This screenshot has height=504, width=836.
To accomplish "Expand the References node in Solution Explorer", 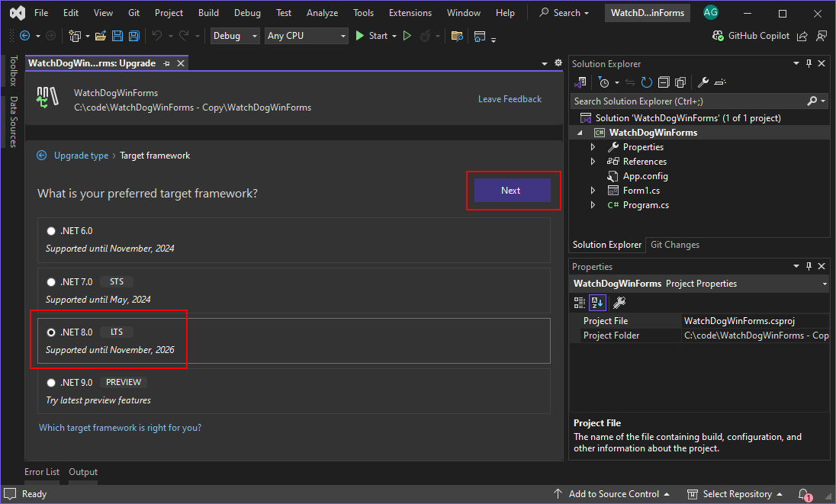I will 594,161.
